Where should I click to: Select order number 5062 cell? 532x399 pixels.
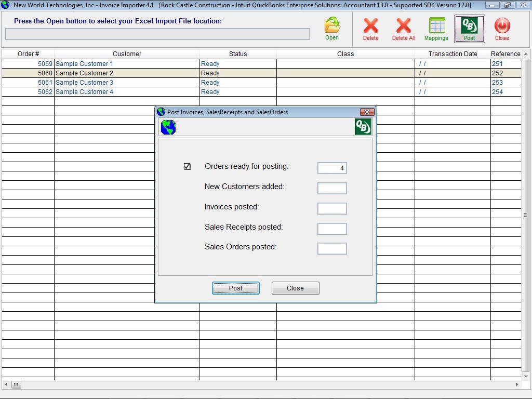pyautogui.click(x=28, y=91)
